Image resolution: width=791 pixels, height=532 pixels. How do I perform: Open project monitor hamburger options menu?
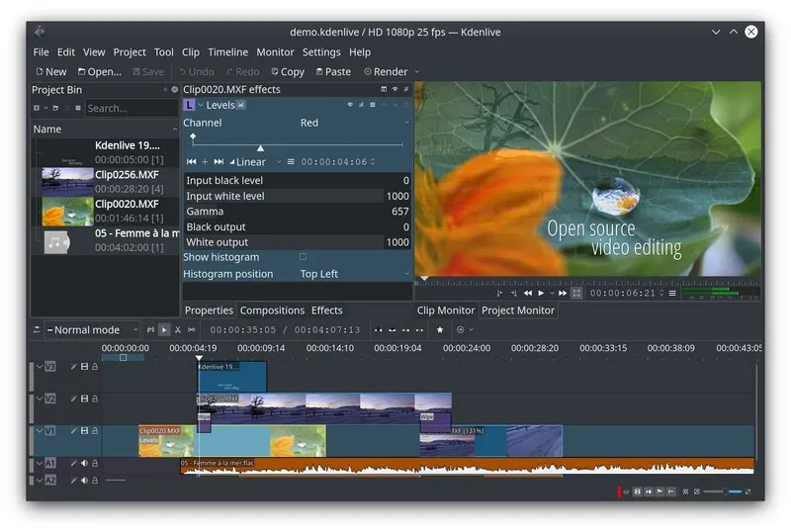pyautogui.click(x=672, y=294)
